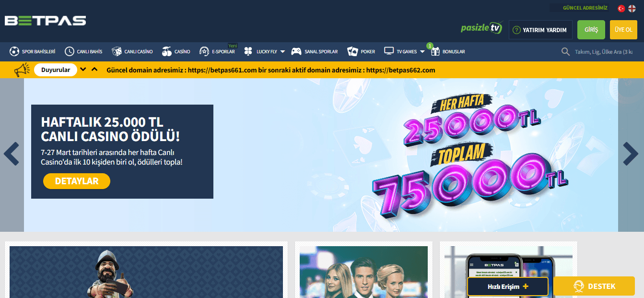This screenshot has width=644, height=298.
Task: Click the Giriş login button
Action: pyautogui.click(x=591, y=30)
